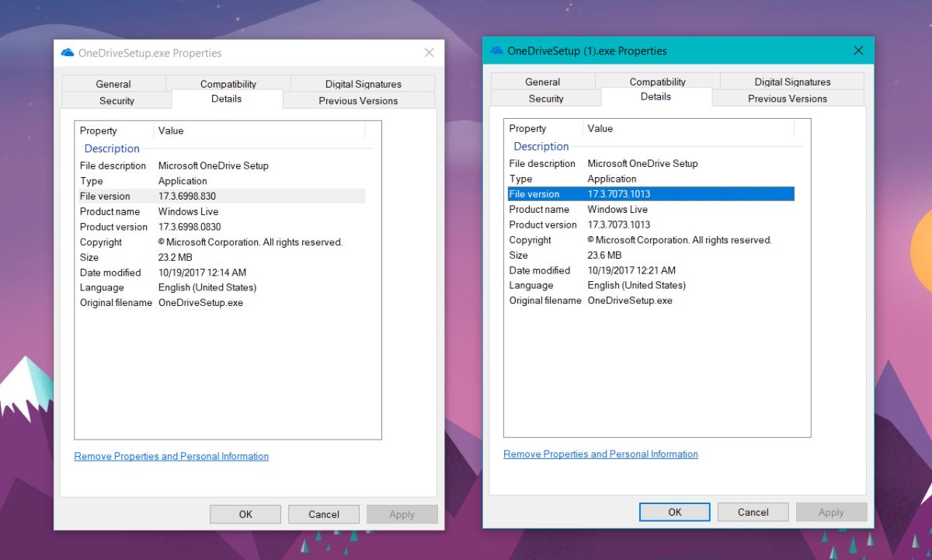
Task: Select Product name value in OneDriveSetup (1).exe Properties
Action: point(618,209)
